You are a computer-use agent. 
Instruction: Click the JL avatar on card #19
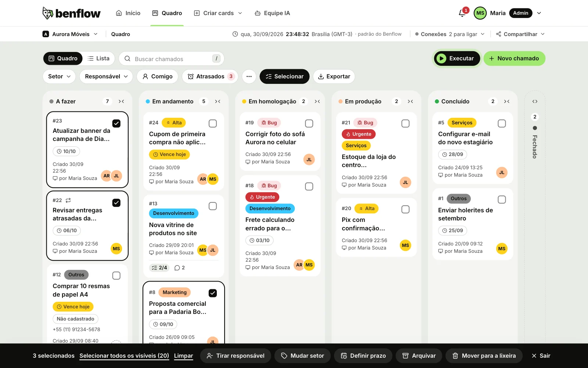309,159
